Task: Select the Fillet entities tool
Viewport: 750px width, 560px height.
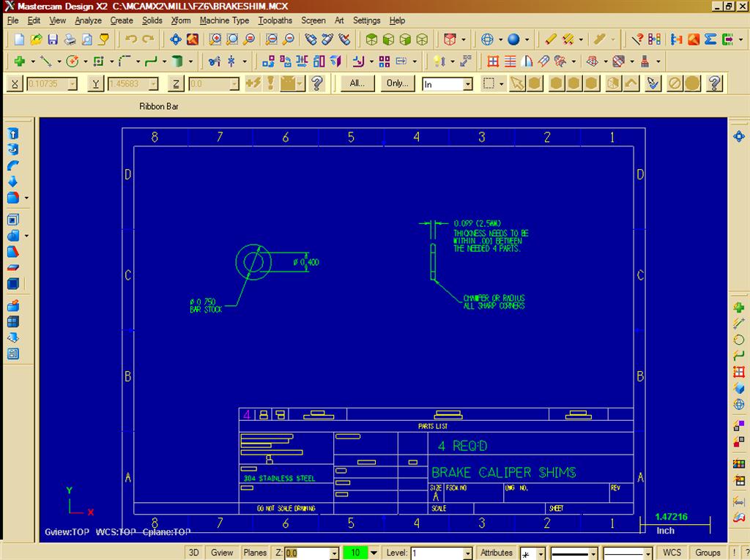Action: (x=125, y=61)
